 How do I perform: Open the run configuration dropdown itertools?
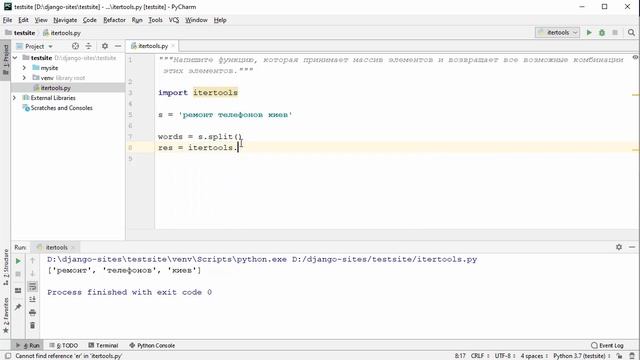(x=557, y=32)
